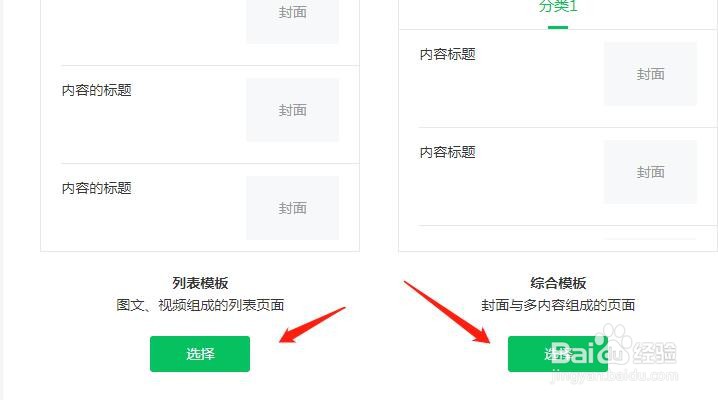Open the 封面 thumbnail beside the upper 内容标题
Screen dimensions: 718x400
(x=650, y=74)
